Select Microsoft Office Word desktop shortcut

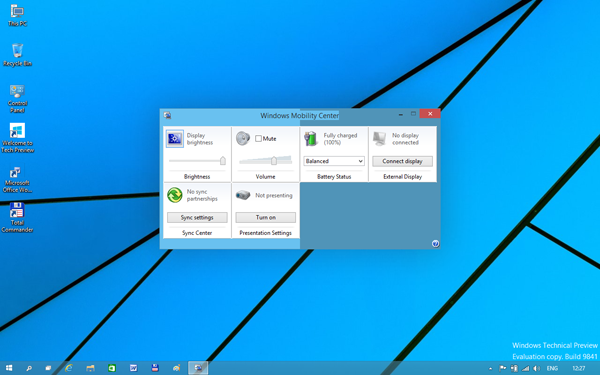click(x=17, y=179)
